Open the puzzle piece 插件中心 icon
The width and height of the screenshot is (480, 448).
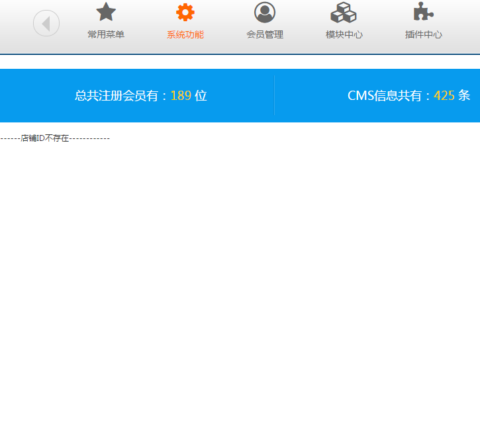[423, 12]
